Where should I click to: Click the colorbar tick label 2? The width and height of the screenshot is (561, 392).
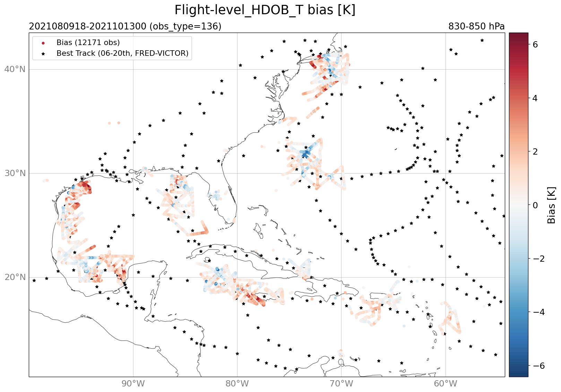click(x=535, y=151)
